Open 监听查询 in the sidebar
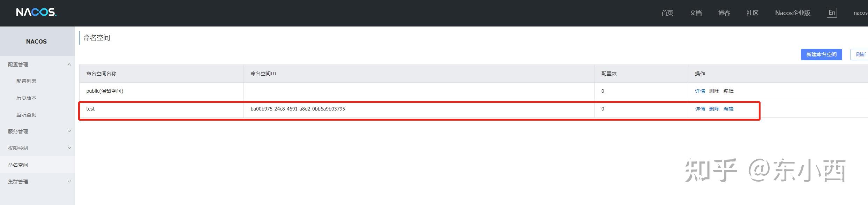Screen dimensions: 868x205 pos(27,115)
